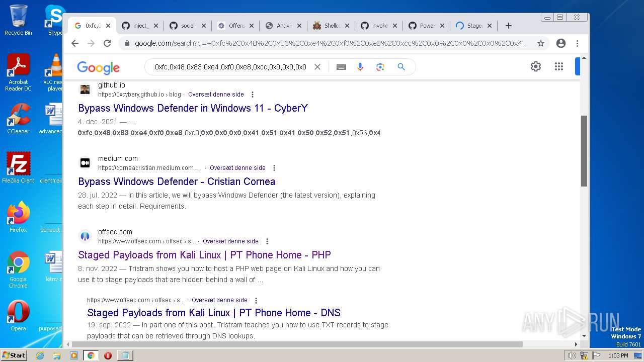The width and height of the screenshot is (644, 362).
Task: Search by image with Google Lens icon
Action: tap(380, 67)
